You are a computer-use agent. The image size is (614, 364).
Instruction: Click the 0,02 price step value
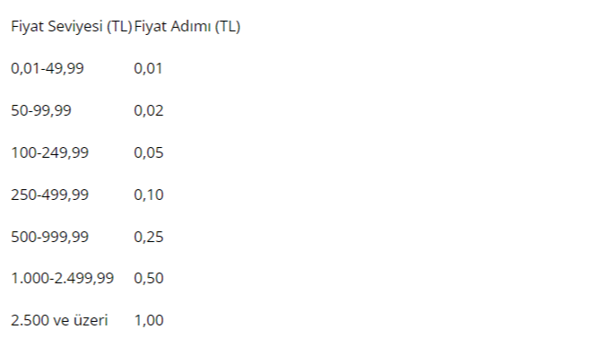tap(149, 110)
